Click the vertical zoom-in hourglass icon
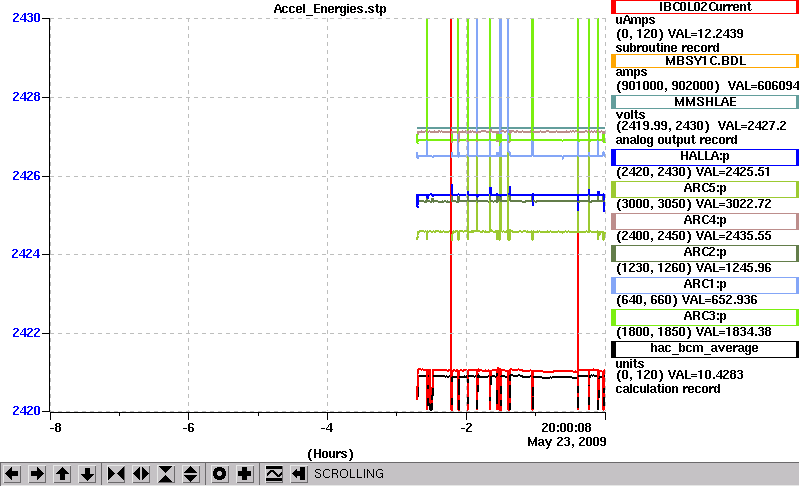799x486 pixels. click(166, 474)
